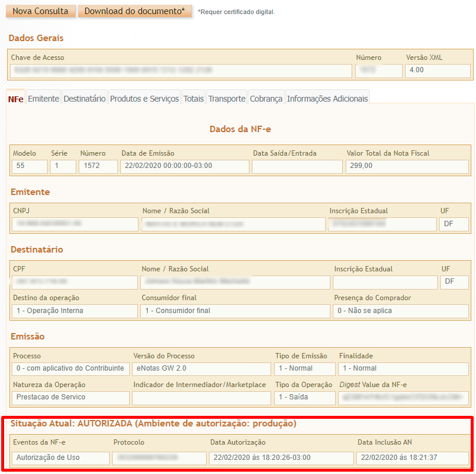Click the Chave de Acesso field

181,71
